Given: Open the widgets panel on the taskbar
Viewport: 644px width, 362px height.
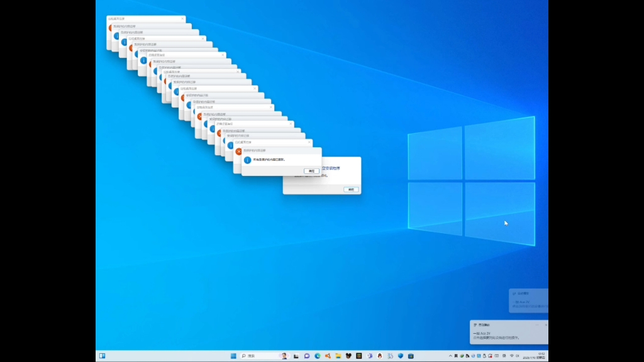Looking at the screenshot, I should [x=103, y=356].
